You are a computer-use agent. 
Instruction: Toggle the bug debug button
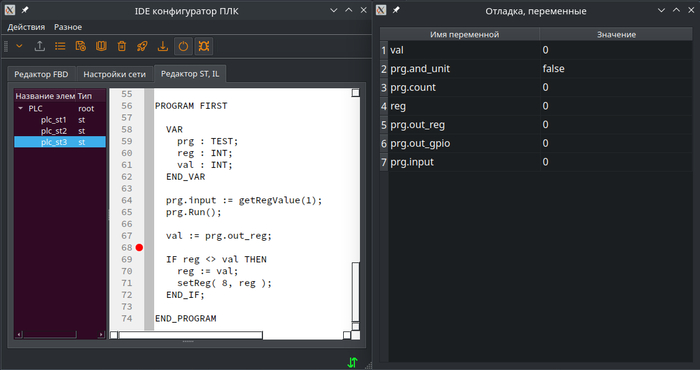[204, 46]
